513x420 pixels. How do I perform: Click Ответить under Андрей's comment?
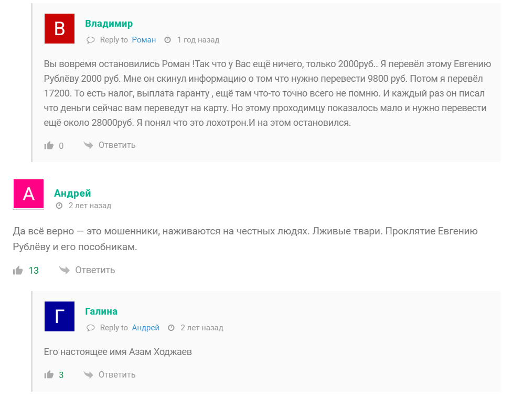95,270
